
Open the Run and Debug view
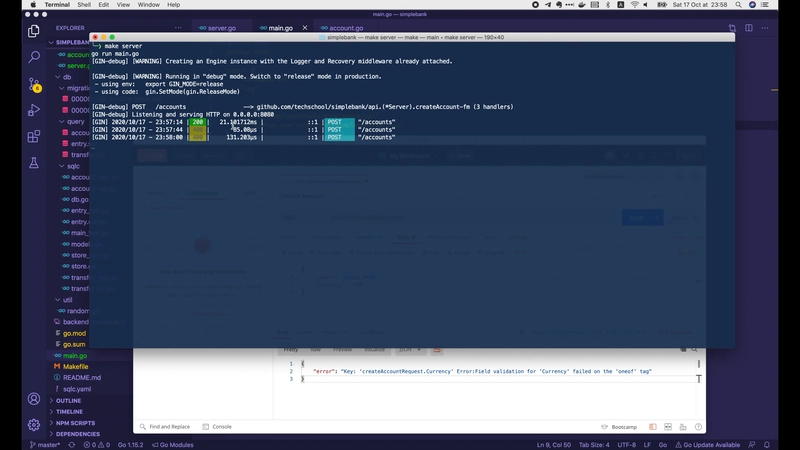[34, 110]
